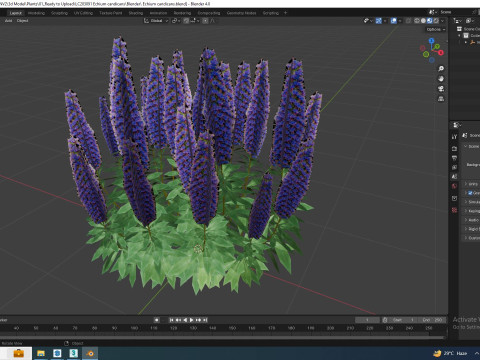Viewport: 480px width, 360px height.
Task: Click the current frame number field
Action: click(x=367, y=320)
